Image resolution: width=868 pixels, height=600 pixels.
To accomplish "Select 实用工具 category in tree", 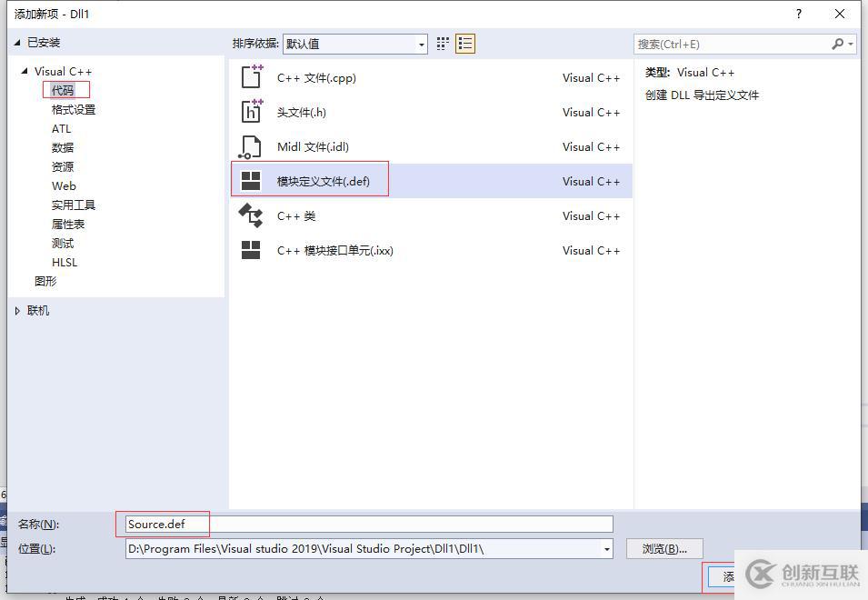I will [x=74, y=205].
